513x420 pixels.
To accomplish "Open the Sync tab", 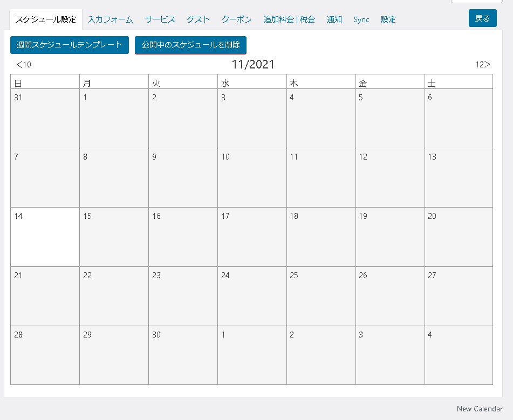I will (361, 19).
